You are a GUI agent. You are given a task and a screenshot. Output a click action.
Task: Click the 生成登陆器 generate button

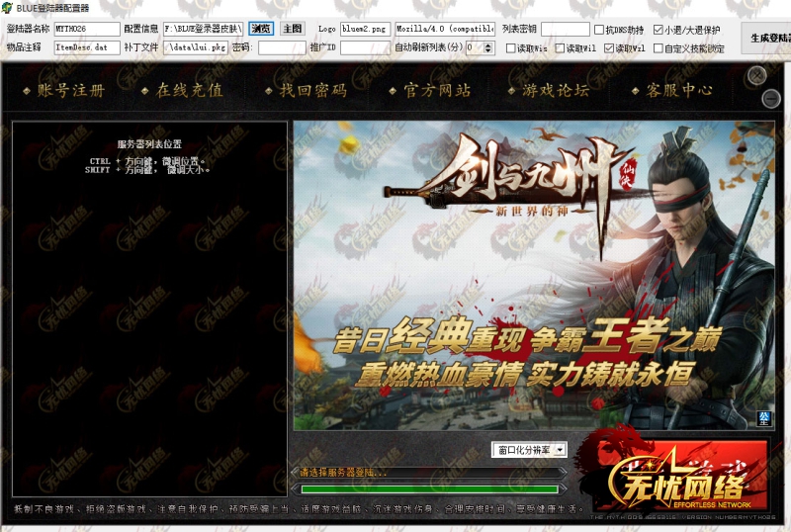[767, 38]
